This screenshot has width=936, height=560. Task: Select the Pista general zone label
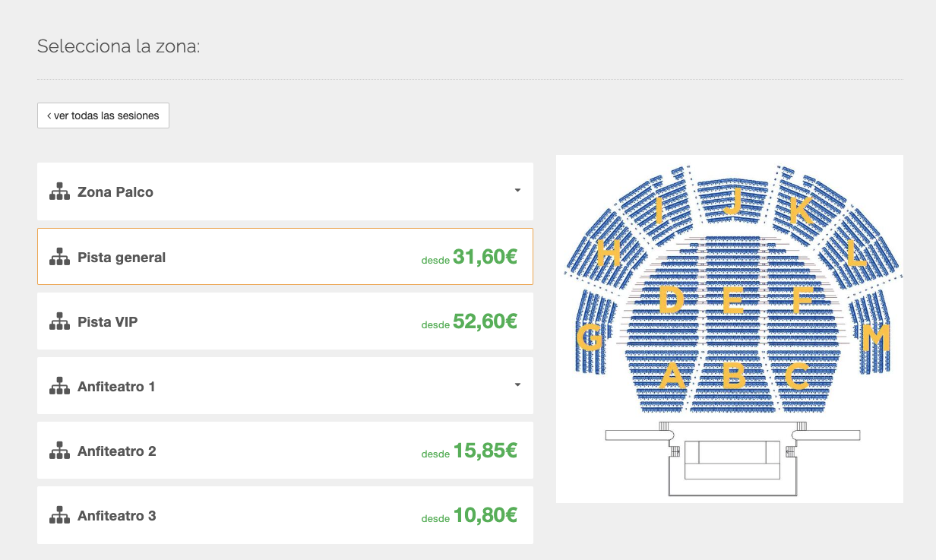[x=122, y=258]
